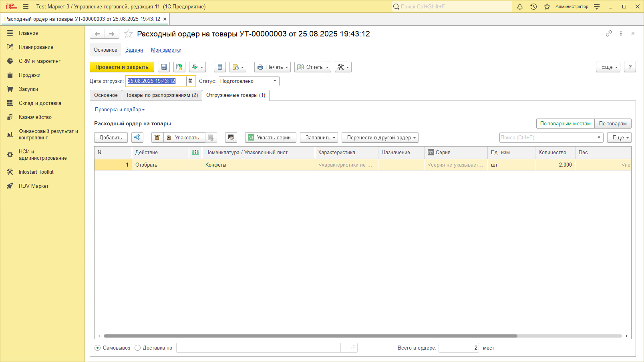Open the Заполнить dropdown menu
Image resolution: width=644 pixels, height=362 pixels.
pyautogui.click(x=319, y=137)
